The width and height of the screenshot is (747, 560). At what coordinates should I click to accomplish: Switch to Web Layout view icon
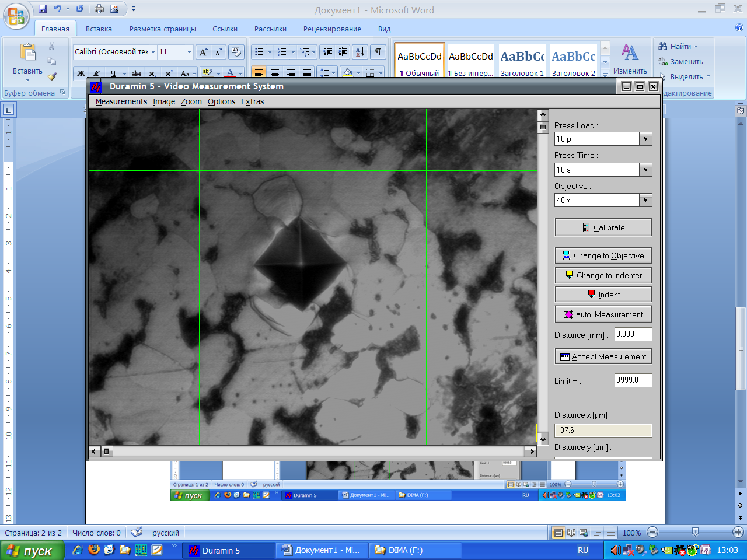tap(584, 533)
